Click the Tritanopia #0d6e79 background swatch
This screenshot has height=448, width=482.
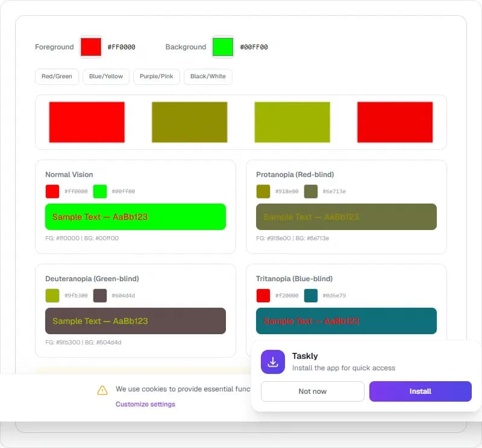coord(311,296)
